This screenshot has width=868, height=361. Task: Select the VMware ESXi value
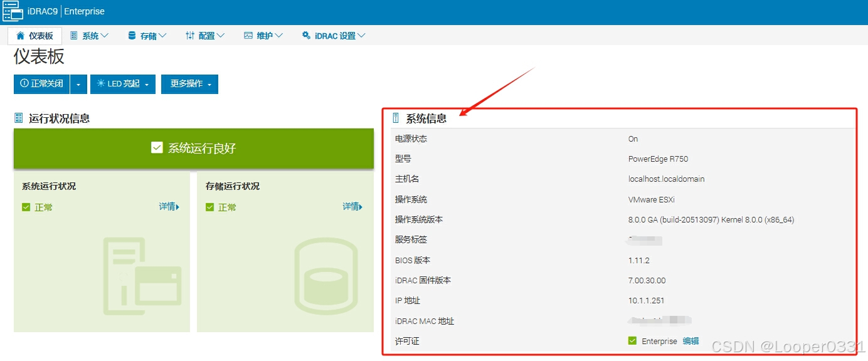[x=651, y=200]
